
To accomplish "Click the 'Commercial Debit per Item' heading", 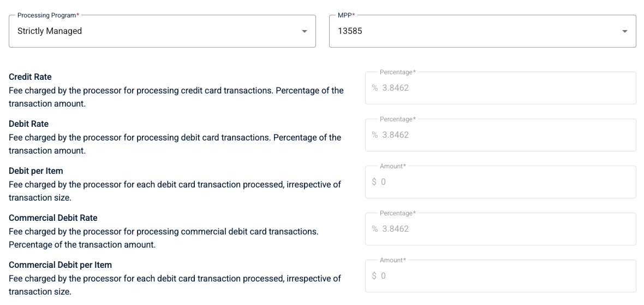I will pos(61,265).
